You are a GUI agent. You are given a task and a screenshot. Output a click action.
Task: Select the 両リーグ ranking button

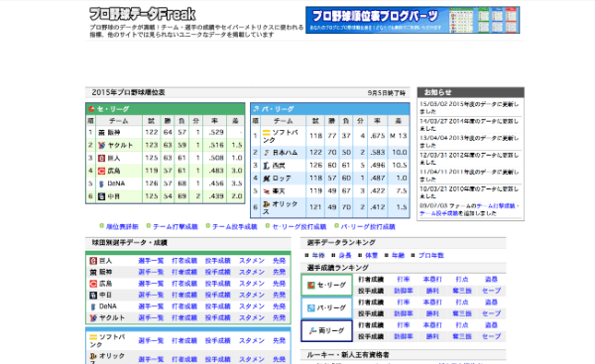pyautogui.click(x=326, y=330)
